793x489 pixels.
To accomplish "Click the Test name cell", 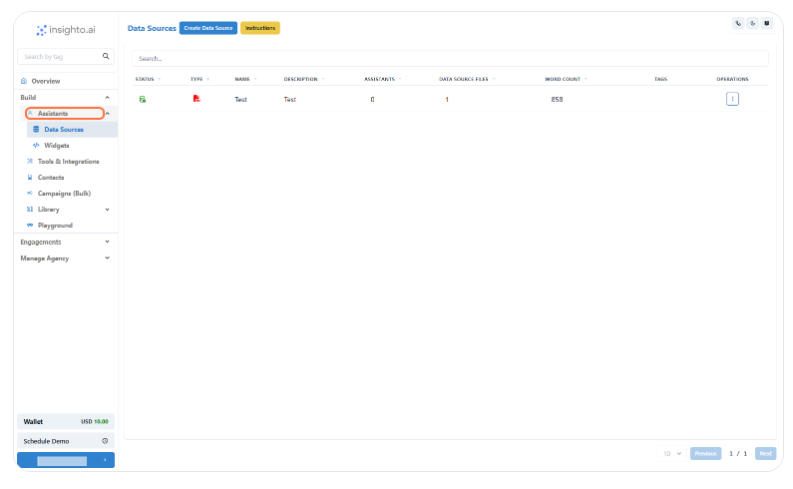I will (241, 100).
